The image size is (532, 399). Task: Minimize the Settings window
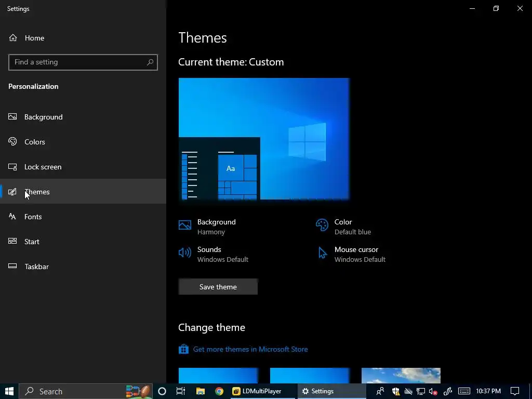click(x=472, y=8)
